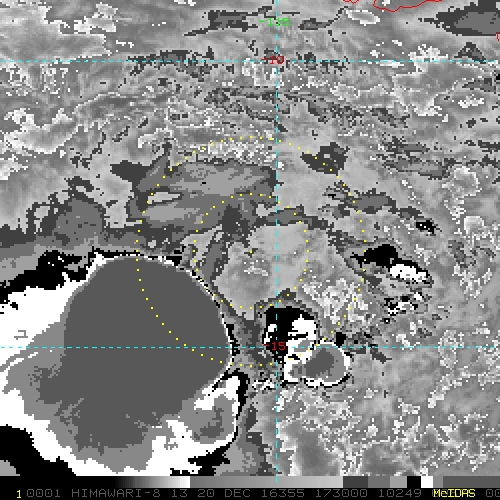Click the red -10 latitude label

click(273, 60)
